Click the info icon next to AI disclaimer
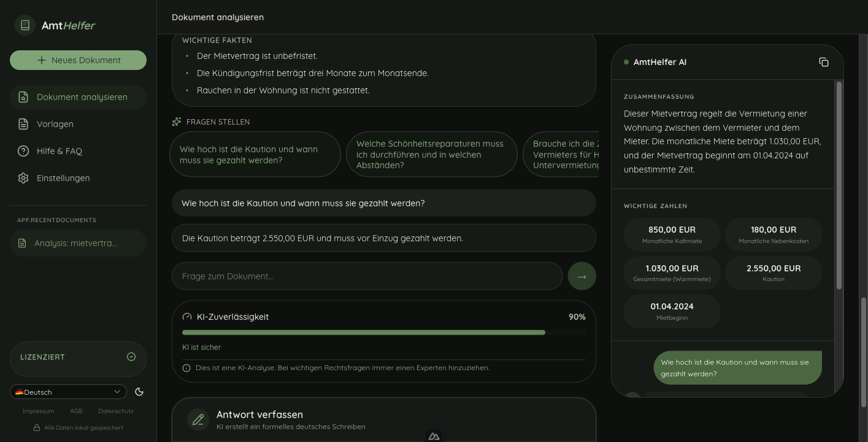The height and width of the screenshot is (442, 868). tap(186, 368)
